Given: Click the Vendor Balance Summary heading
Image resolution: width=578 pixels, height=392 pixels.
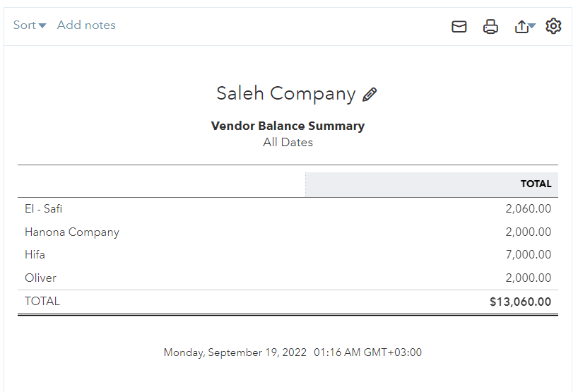Looking at the screenshot, I should pos(288,126).
